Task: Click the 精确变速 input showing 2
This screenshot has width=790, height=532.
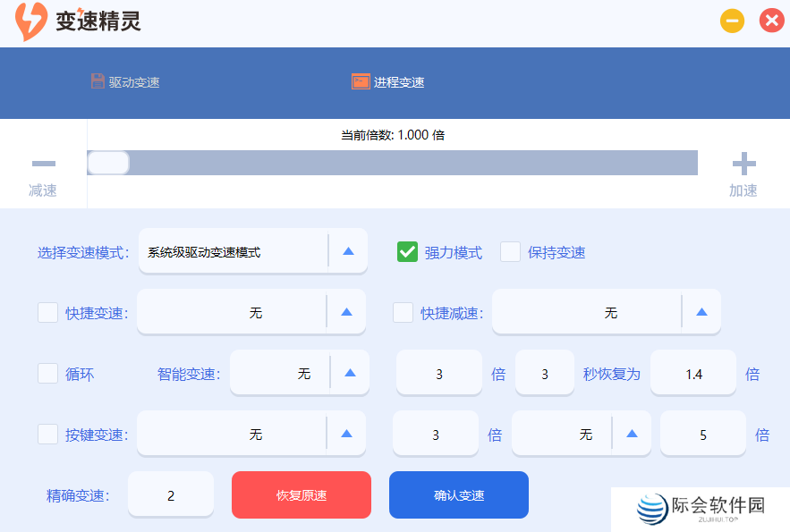Action: point(170,494)
